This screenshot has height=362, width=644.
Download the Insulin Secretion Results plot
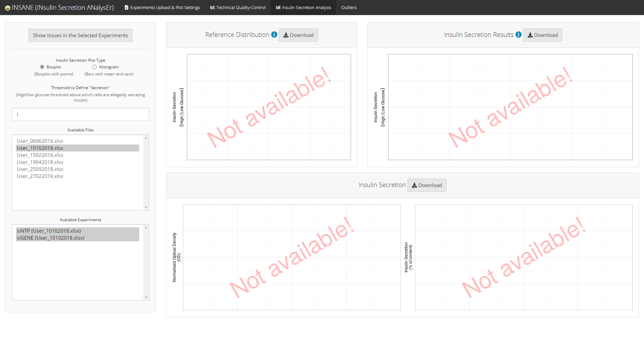542,35
